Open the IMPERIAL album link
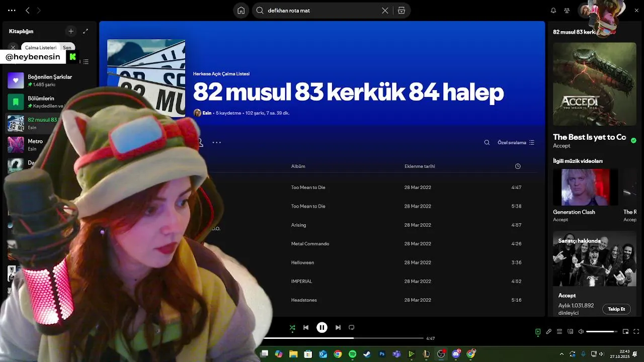 coord(301,282)
